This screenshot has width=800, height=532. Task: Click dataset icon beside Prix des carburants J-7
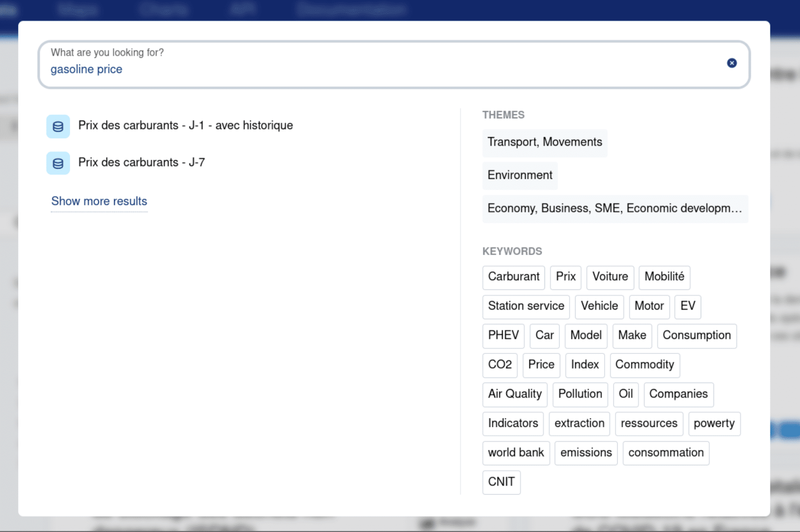click(x=58, y=163)
